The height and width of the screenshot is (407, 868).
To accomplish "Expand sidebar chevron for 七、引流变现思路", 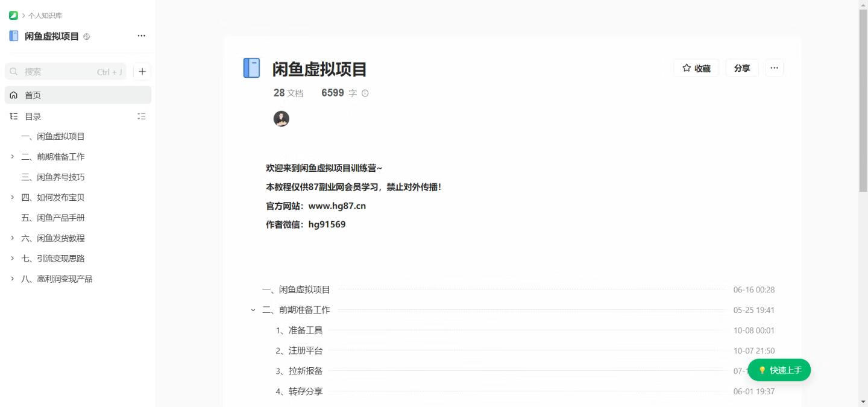I will coord(12,259).
